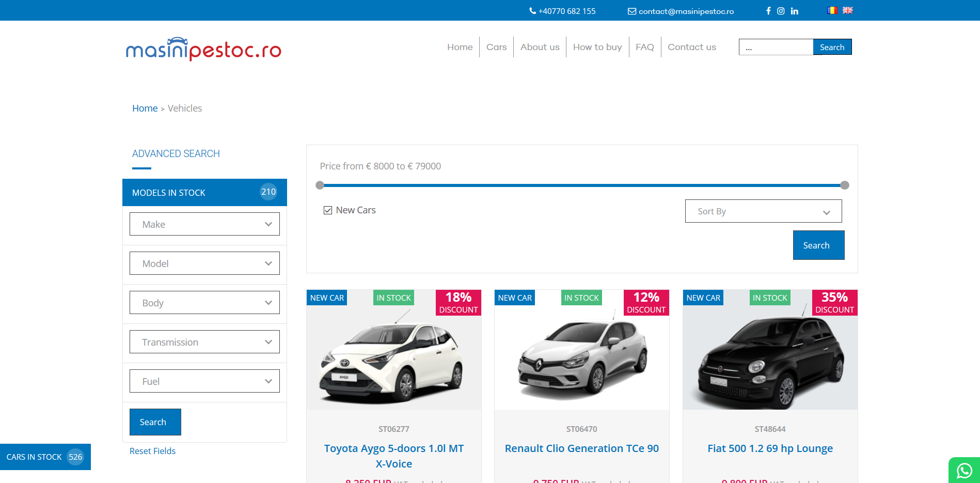Image resolution: width=980 pixels, height=483 pixels.
Task: Expand the Fuel dropdown
Action: (204, 381)
